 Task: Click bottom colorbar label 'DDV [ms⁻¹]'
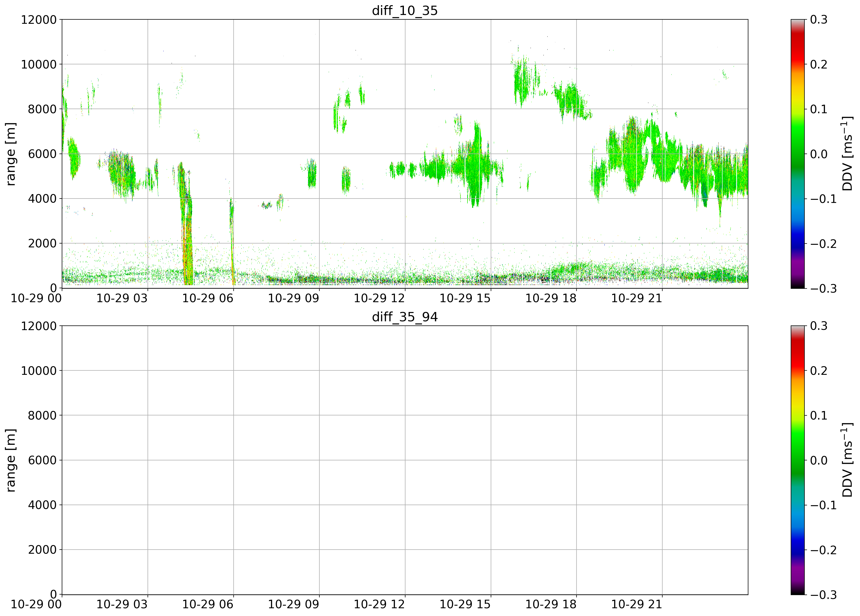tap(847, 460)
